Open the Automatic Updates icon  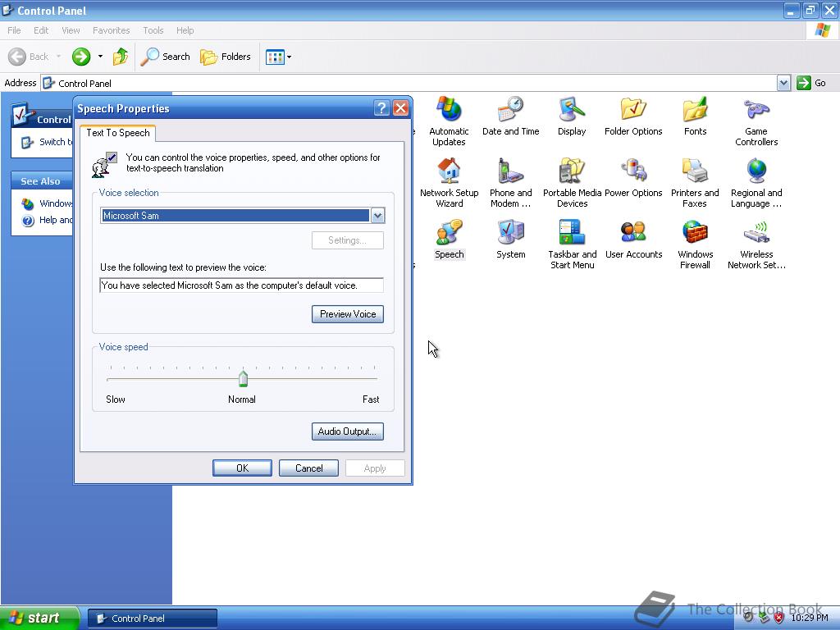(449, 121)
